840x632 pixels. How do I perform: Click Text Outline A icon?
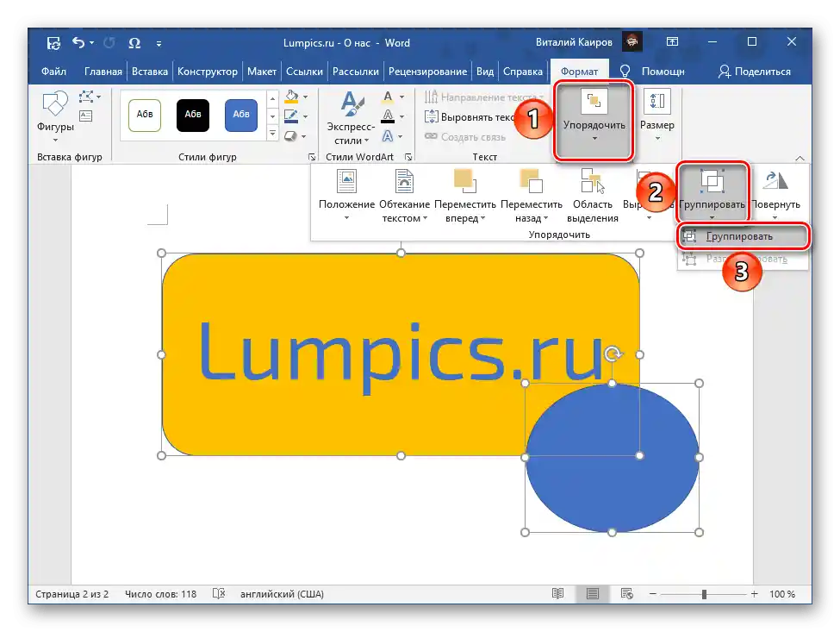coord(388,116)
